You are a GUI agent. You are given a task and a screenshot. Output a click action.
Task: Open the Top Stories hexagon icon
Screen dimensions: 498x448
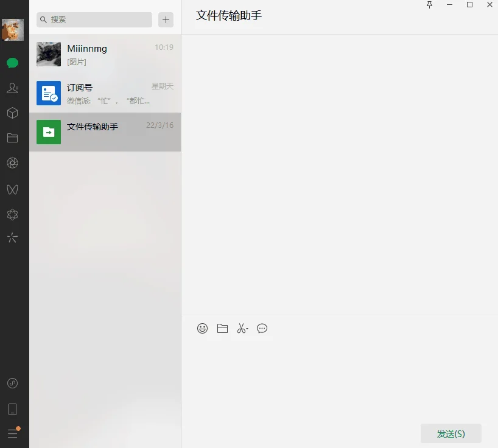tap(12, 215)
